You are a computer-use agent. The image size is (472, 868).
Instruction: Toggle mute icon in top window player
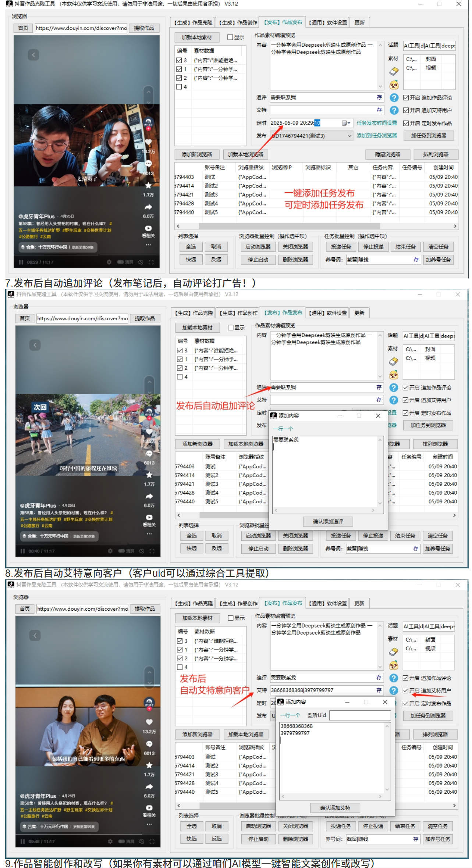point(140,262)
